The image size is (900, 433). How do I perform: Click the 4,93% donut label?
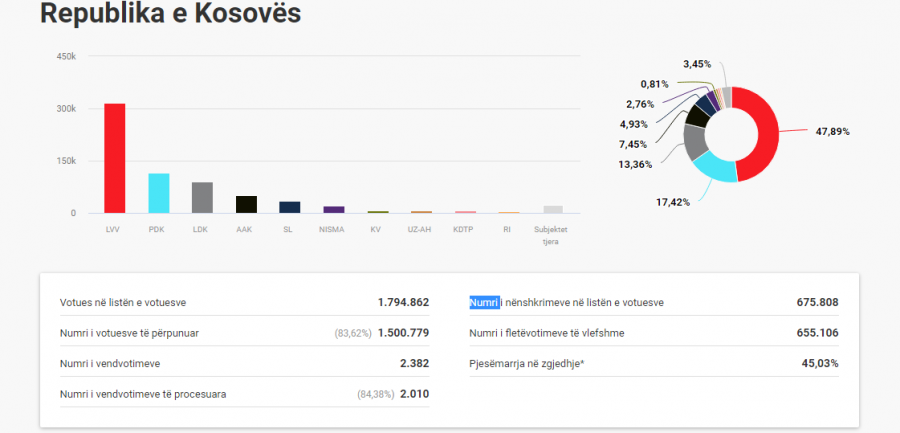634,124
